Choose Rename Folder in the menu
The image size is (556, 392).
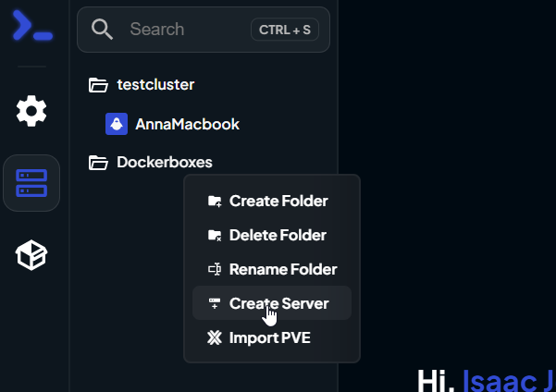272,269
